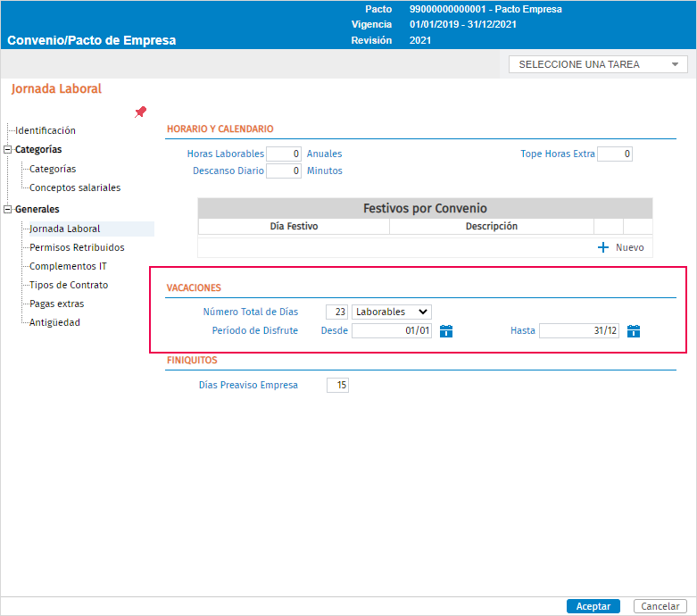Screen dimensions: 697x616
Task: Collapse the Categorías tree group
Action: coord(7,149)
